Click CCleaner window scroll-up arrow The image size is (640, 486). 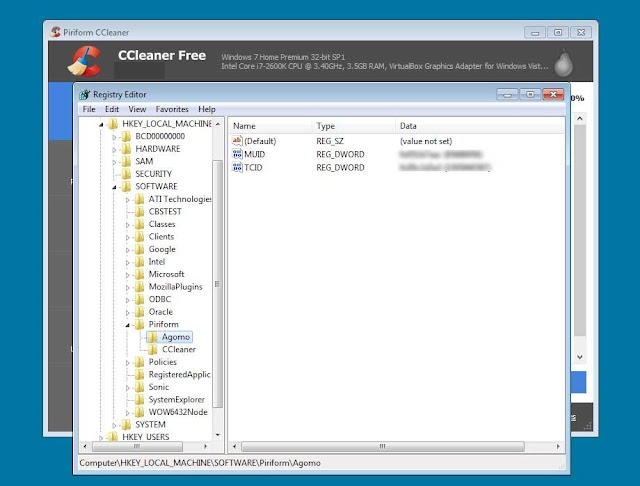click(580, 119)
